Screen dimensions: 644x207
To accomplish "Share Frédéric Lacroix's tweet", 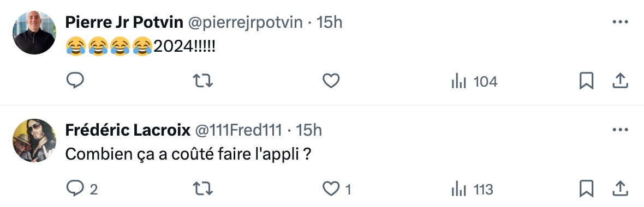I will 620,189.
